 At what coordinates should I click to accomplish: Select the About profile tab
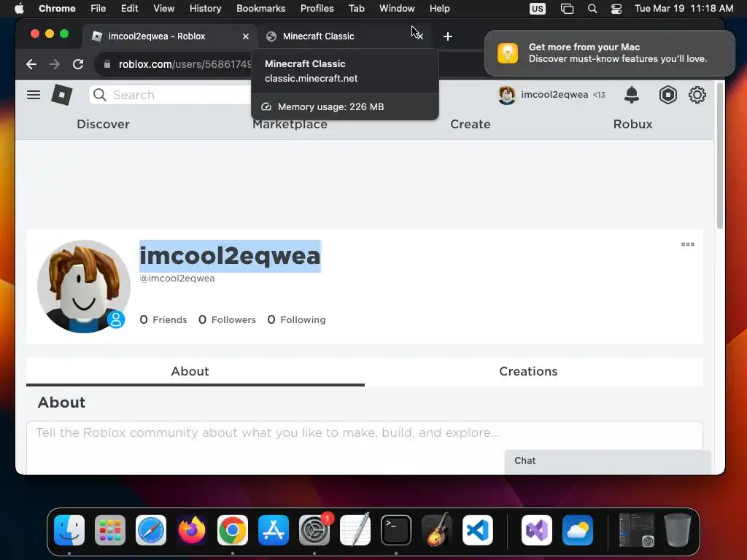click(190, 371)
